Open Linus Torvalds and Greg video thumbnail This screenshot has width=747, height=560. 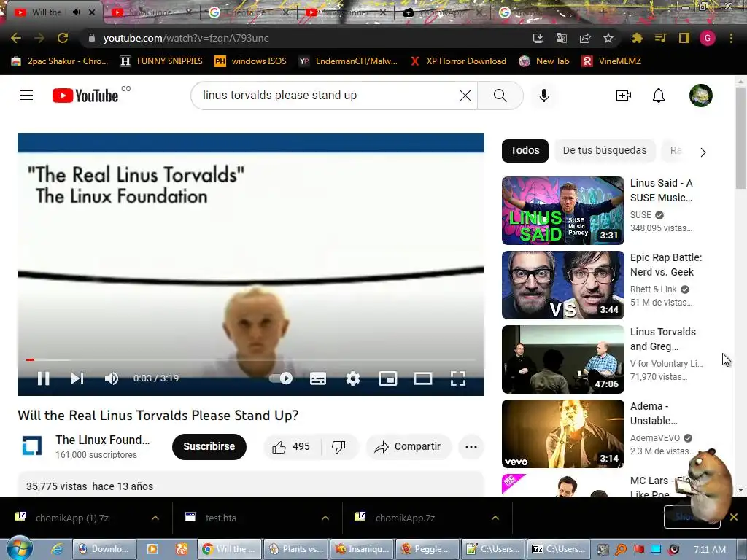(562, 359)
